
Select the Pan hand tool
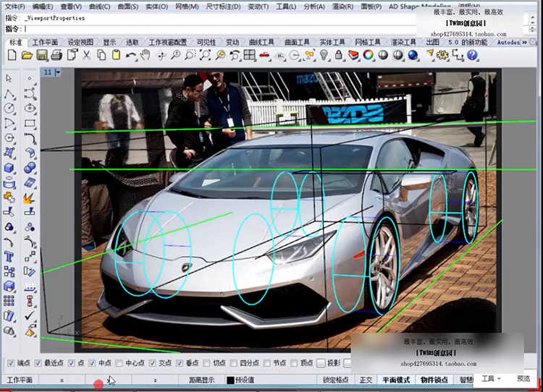click(x=146, y=55)
